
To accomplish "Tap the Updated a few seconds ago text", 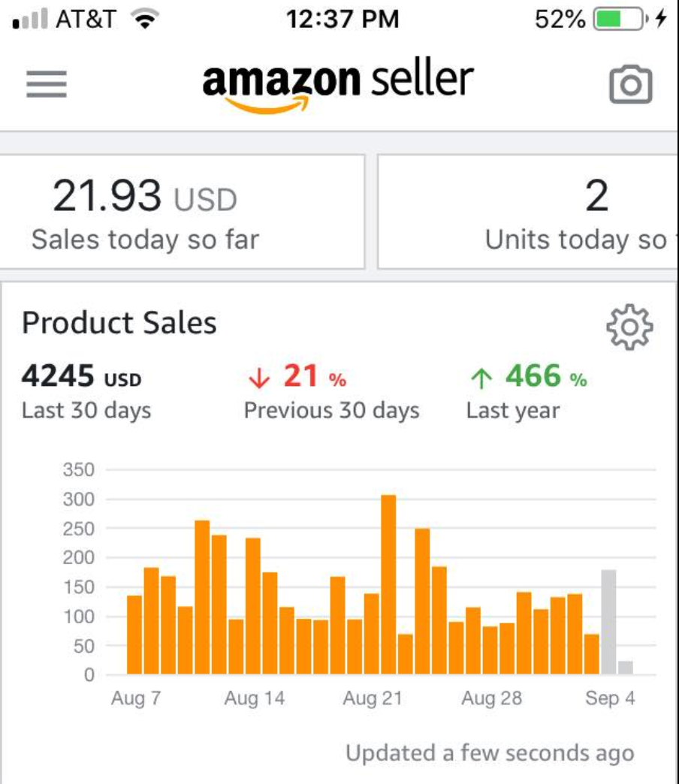I will click(x=490, y=753).
